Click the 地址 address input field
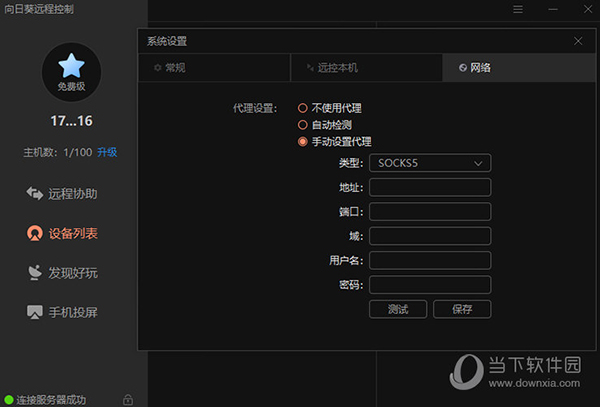 click(430, 187)
